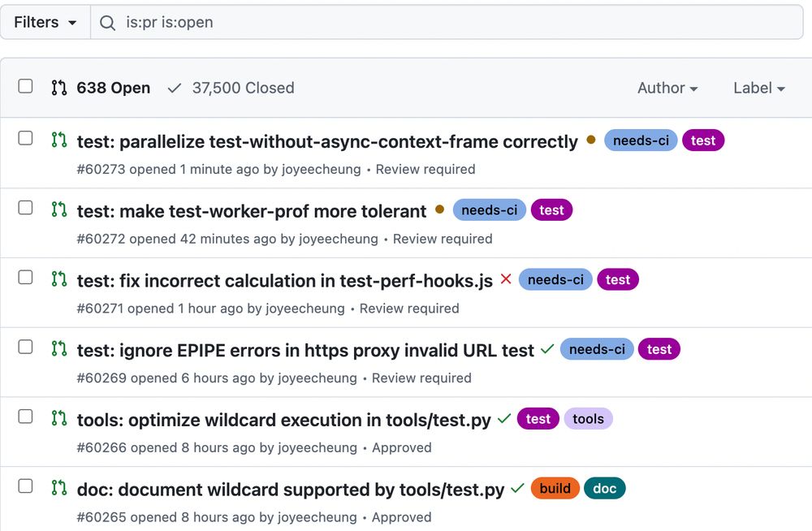Click the red failed-checks X icon
The width and height of the screenshot is (812, 531).
[506, 279]
